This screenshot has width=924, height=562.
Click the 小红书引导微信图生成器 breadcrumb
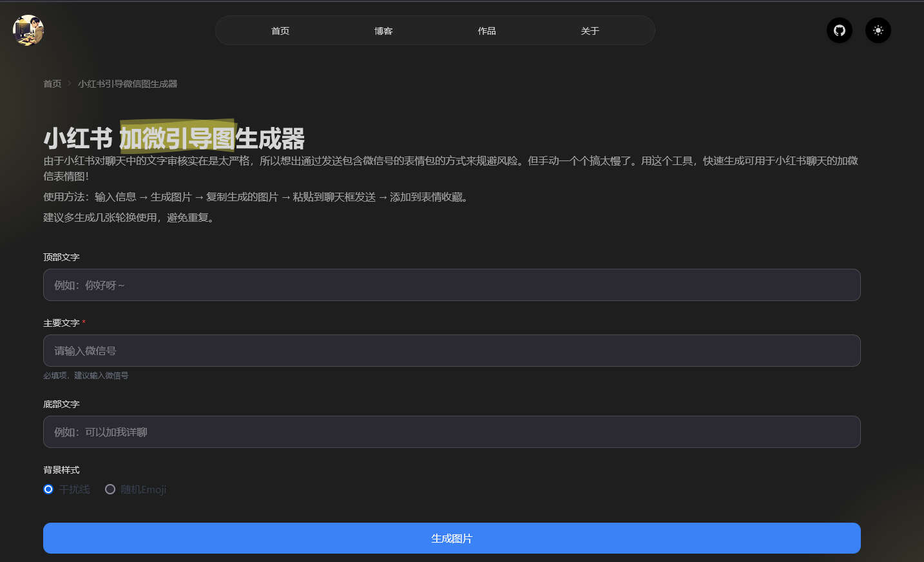128,84
